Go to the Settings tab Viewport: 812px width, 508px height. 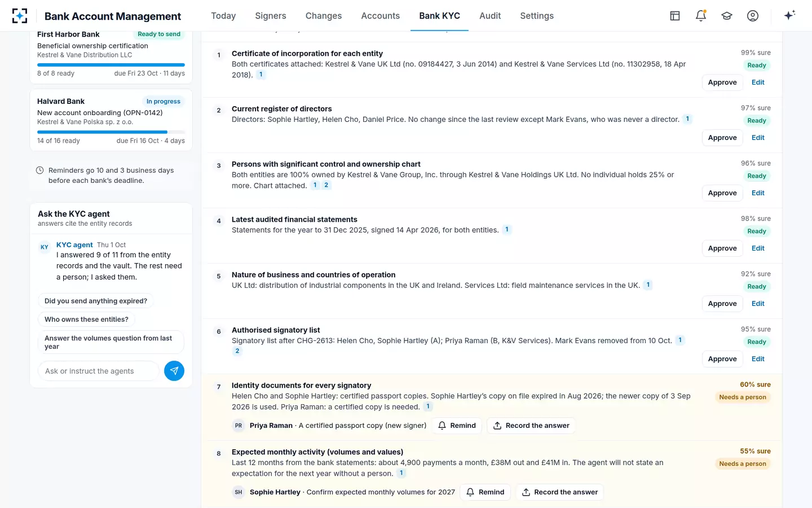pyautogui.click(x=537, y=16)
